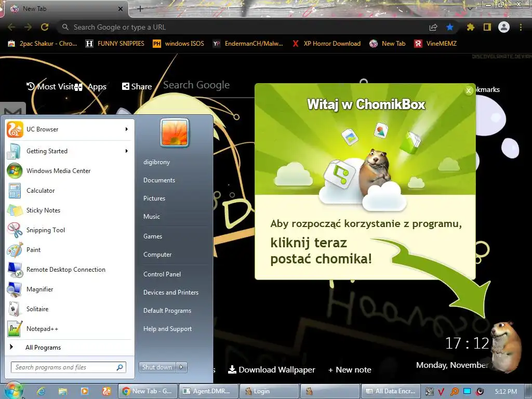Open Internet Explorer taskbar icon
532x399 pixels.
click(x=41, y=391)
